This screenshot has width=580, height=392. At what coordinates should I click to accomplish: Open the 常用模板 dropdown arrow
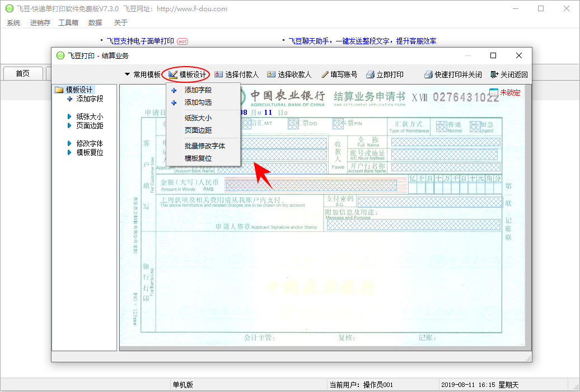coord(127,74)
